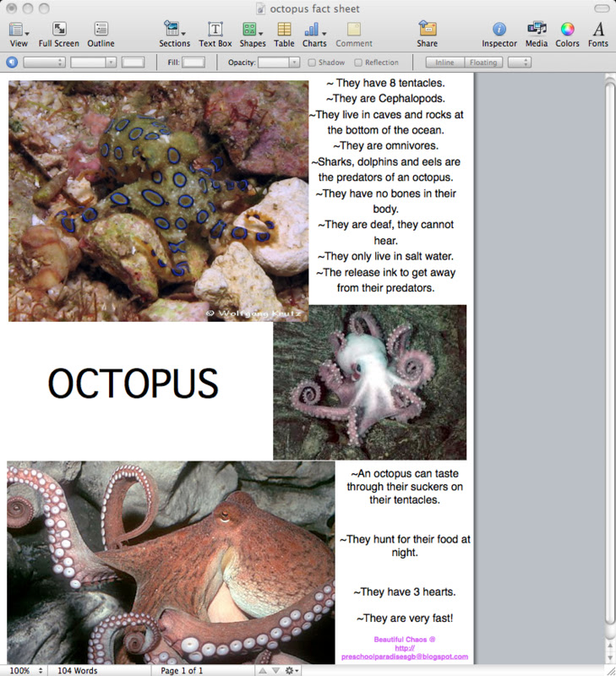Open the Share toolbar item

pos(428,35)
